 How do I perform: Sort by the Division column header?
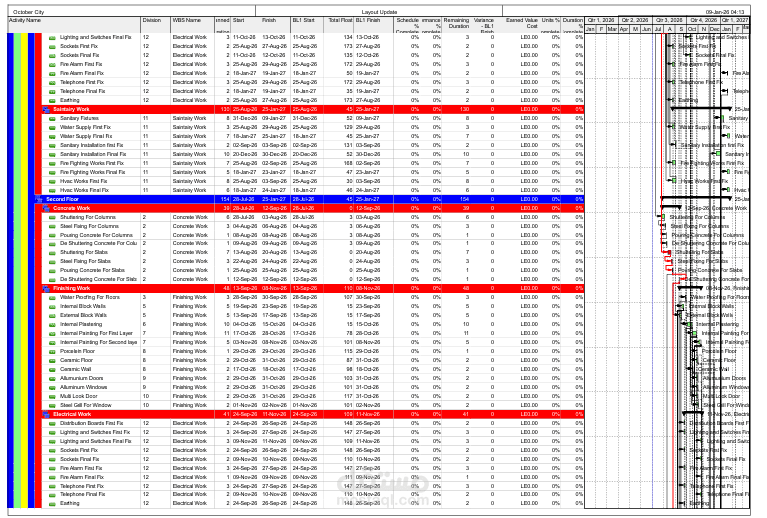(x=156, y=25)
